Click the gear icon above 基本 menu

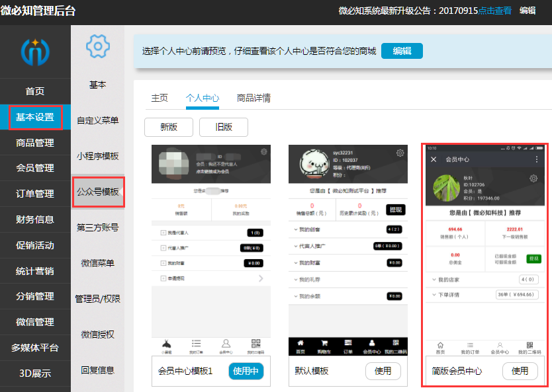[x=98, y=47]
